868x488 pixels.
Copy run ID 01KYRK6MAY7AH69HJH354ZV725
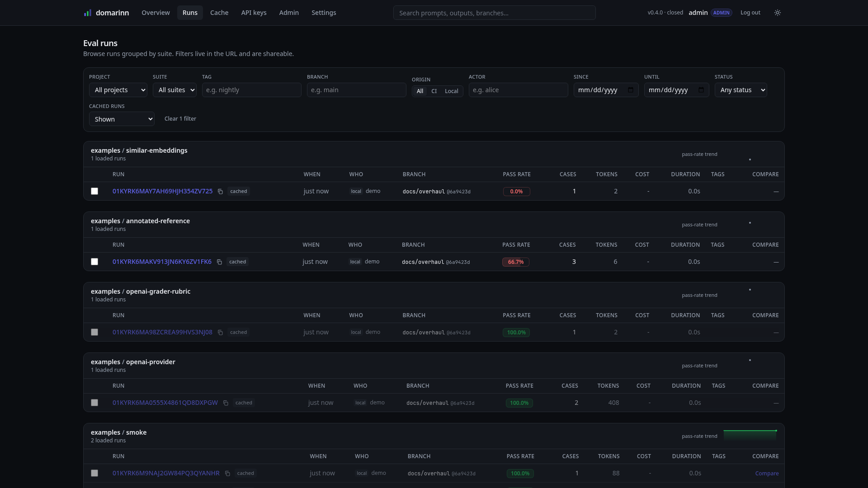(220, 192)
